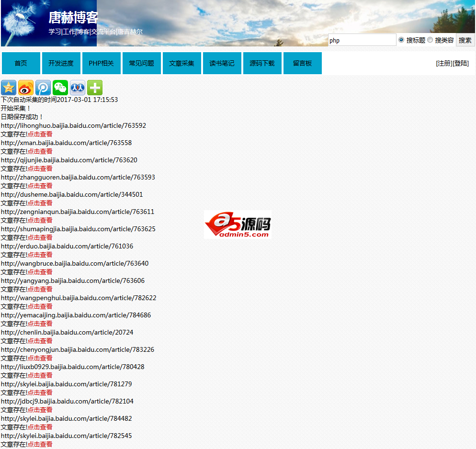The image size is (476, 449).
Task: Go to the 首页 navigation tab
Action: click(x=21, y=63)
